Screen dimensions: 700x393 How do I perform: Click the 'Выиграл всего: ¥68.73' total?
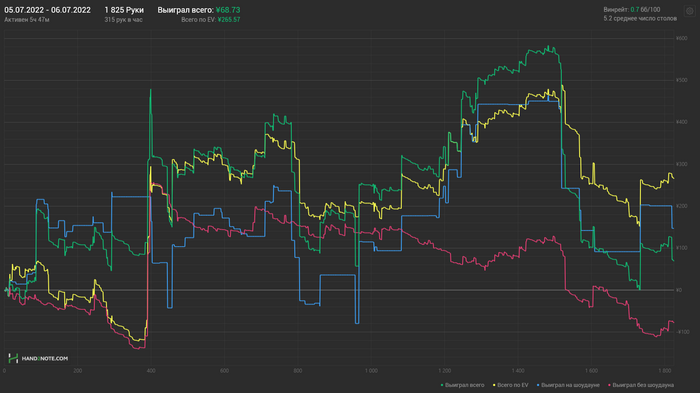point(199,10)
